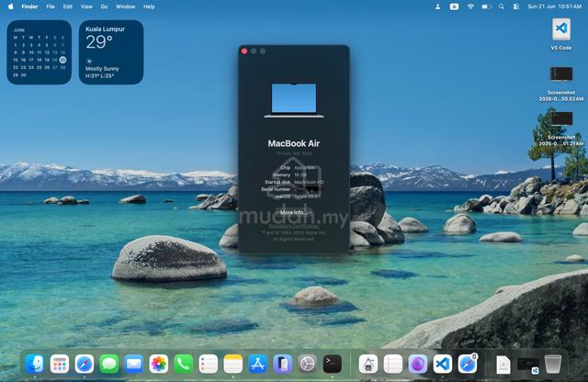Open Control Center from menu bar
The height and width of the screenshot is (382, 588).
click(516, 6)
